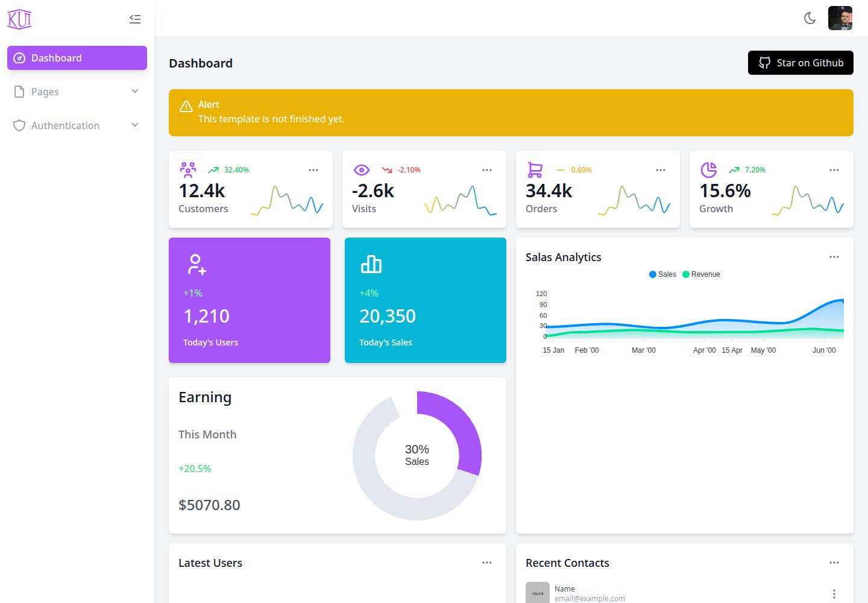The width and height of the screenshot is (868, 603).
Task: Click the 20,350 Today's Sales figure
Action: (x=388, y=316)
